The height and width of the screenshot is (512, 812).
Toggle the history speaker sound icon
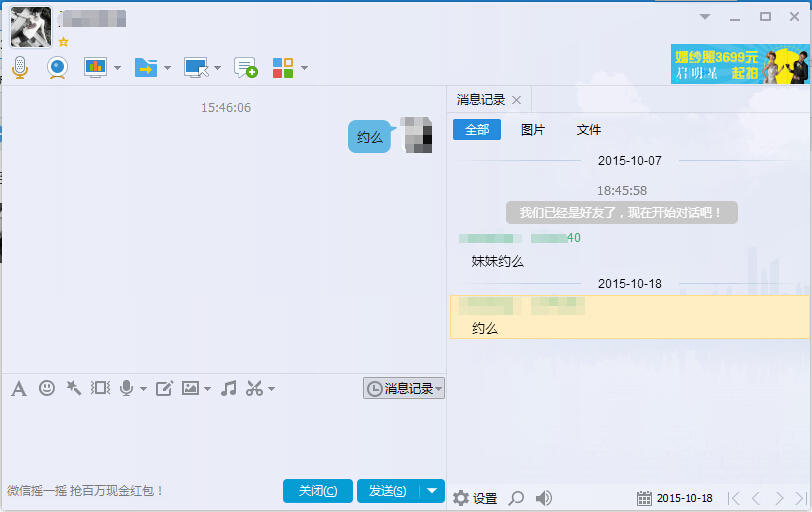[543, 498]
